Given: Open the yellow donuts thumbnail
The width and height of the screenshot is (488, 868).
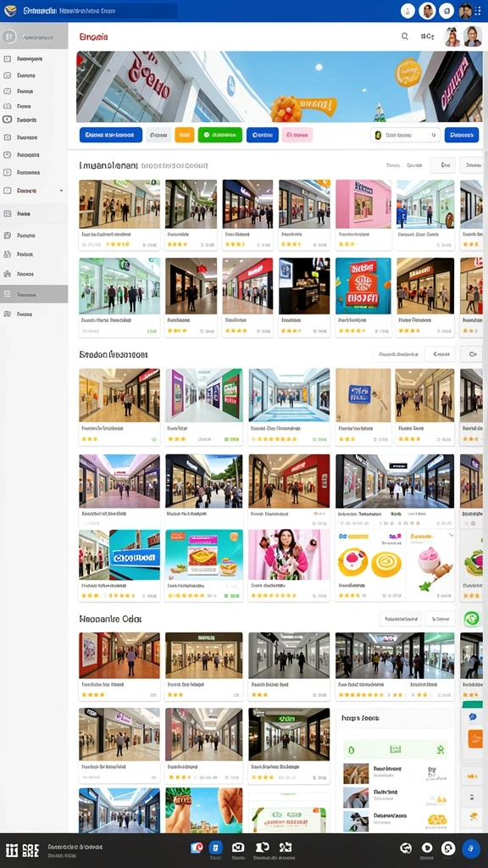Looking at the screenshot, I should (x=371, y=555).
